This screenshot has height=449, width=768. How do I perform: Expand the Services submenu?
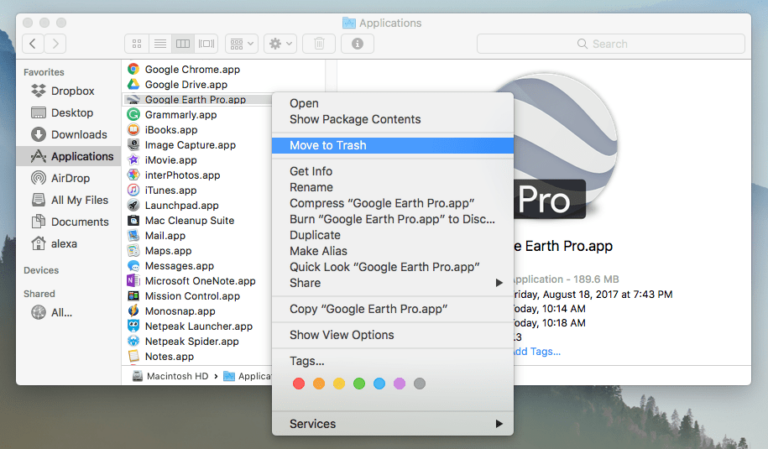click(x=393, y=424)
